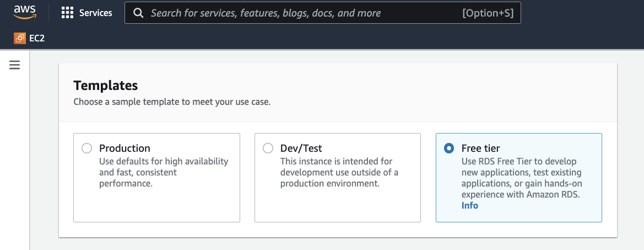This screenshot has height=250, width=644.
Task: Open the Info link in Free tier card
Action: click(470, 205)
